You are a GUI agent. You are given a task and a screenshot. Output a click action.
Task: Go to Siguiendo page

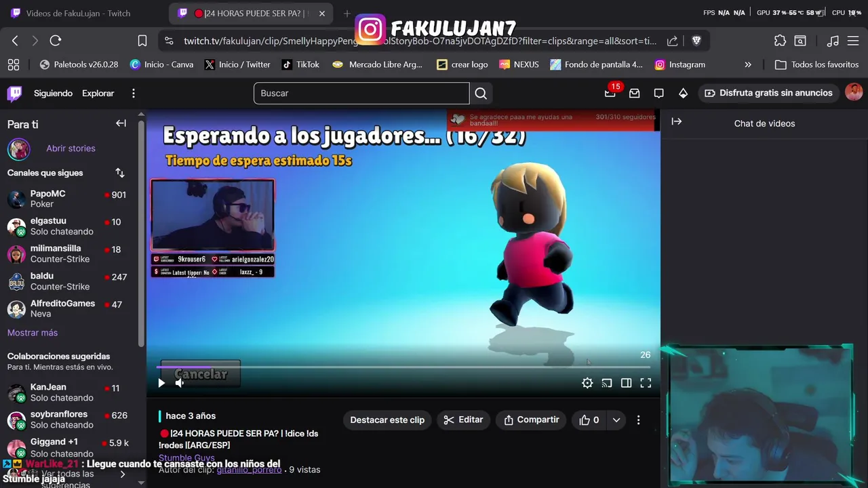53,94
